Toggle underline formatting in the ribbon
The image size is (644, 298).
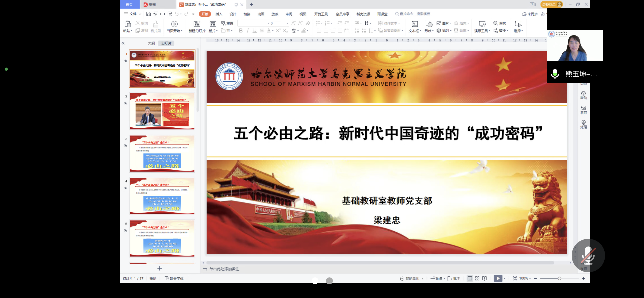coord(254,31)
